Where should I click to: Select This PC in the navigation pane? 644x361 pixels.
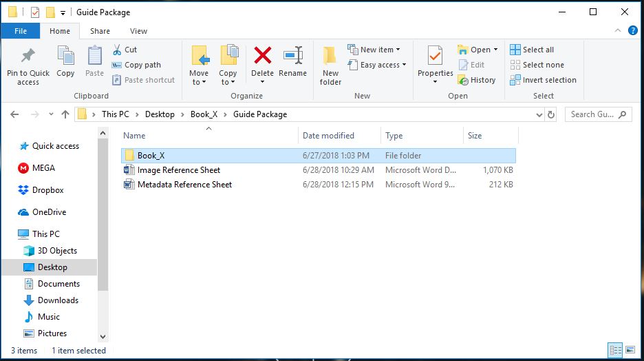tap(39, 234)
